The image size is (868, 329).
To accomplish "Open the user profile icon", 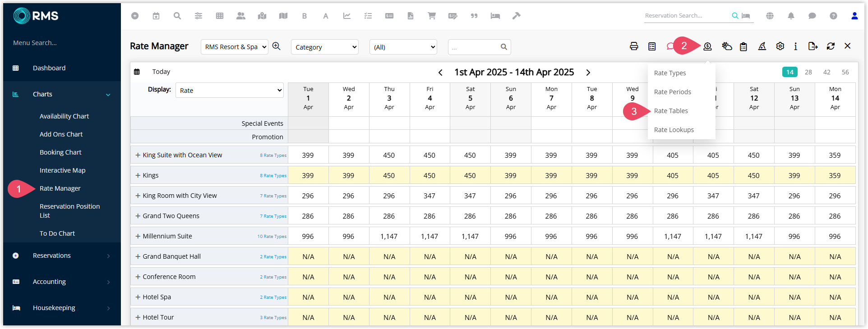I will [x=854, y=16].
